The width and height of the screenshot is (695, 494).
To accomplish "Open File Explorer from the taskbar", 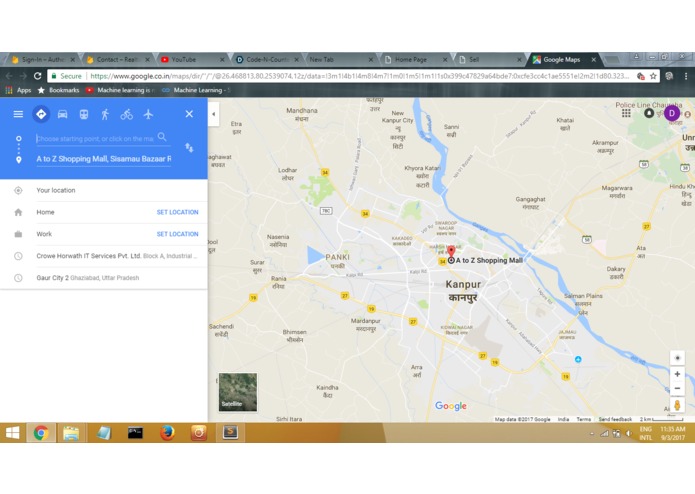I will 71,433.
